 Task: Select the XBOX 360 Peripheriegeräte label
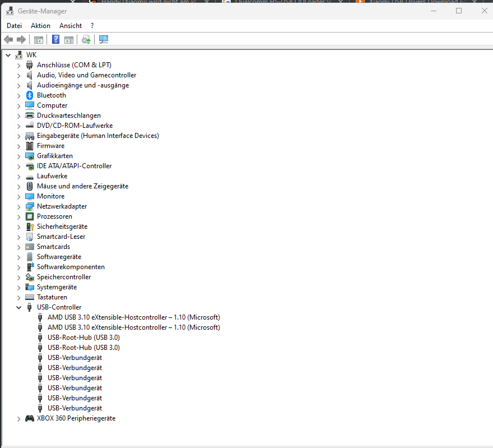point(76,418)
